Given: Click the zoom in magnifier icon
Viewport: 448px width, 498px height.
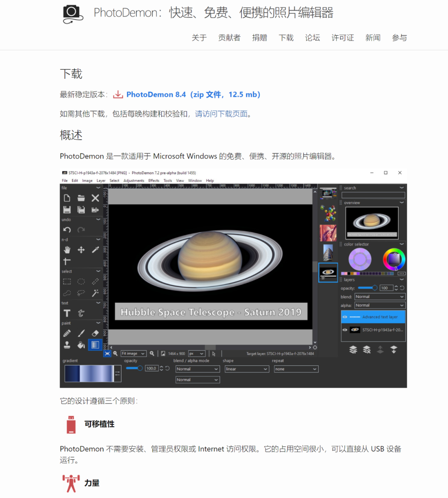Looking at the screenshot, I should pos(152,354).
